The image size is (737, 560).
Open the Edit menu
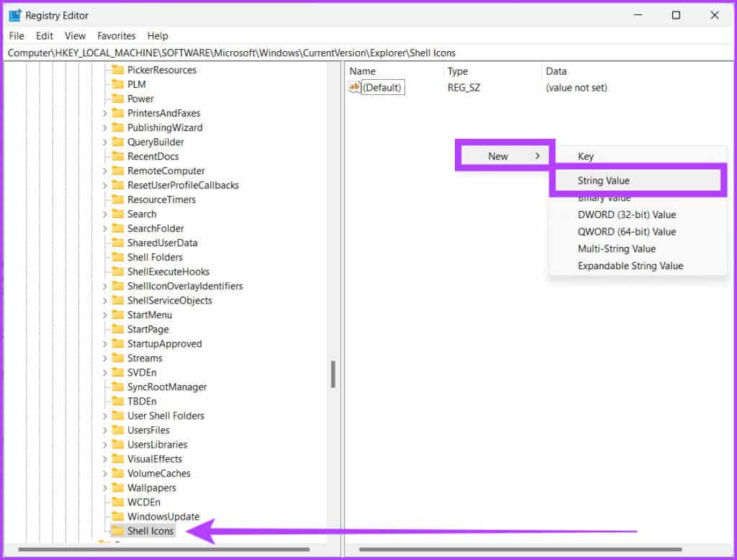[x=45, y=36]
